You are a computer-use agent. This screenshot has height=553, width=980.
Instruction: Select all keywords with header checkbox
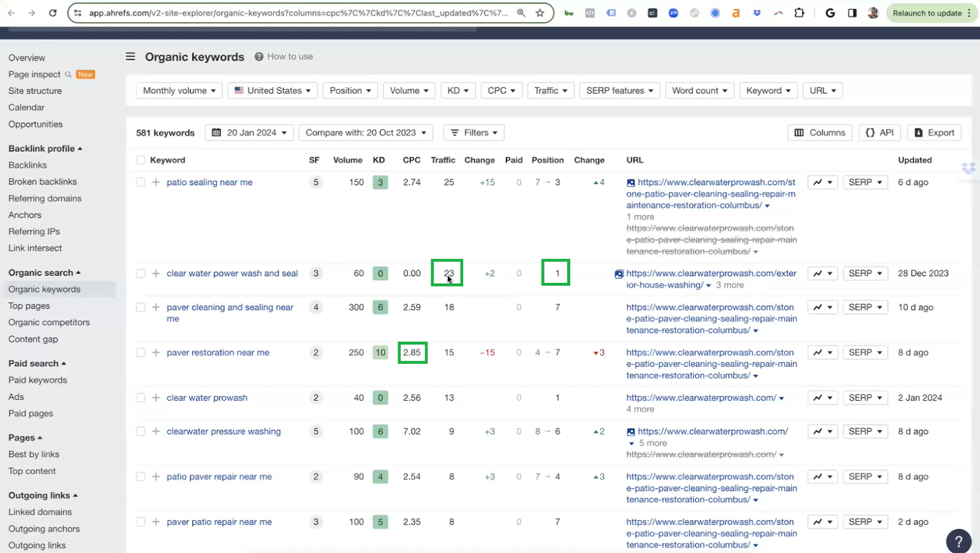pyautogui.click(x=141, y=160)
